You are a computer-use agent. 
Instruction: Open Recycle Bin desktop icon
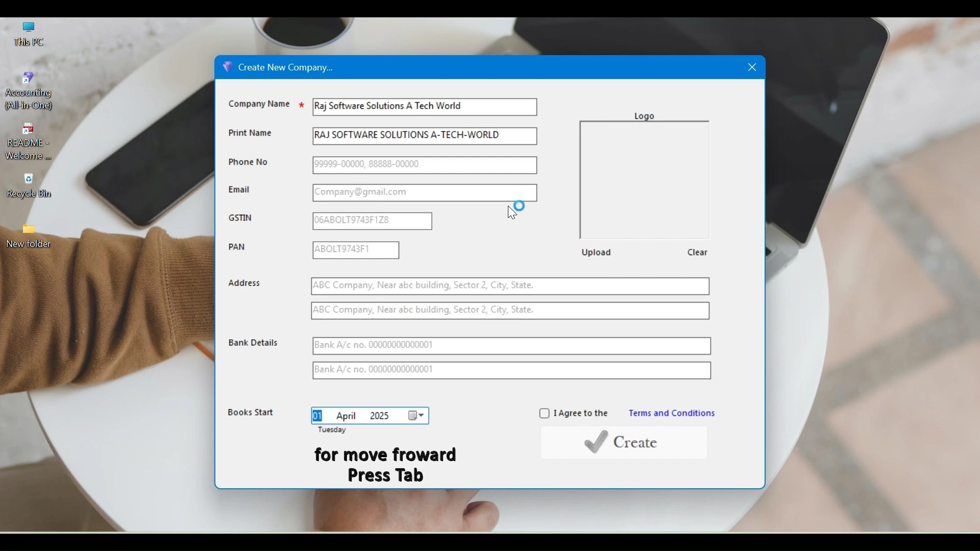click(x=29, y=186)
